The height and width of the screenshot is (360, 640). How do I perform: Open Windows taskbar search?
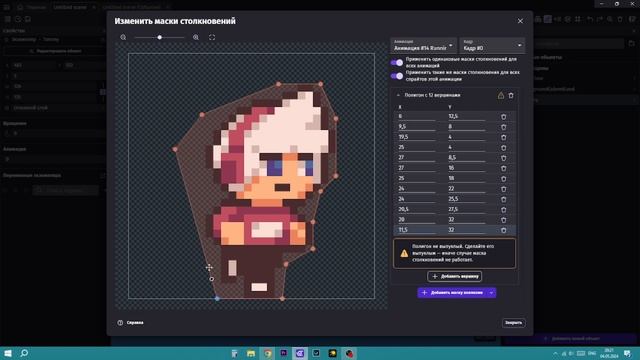(x=24, y=353)
